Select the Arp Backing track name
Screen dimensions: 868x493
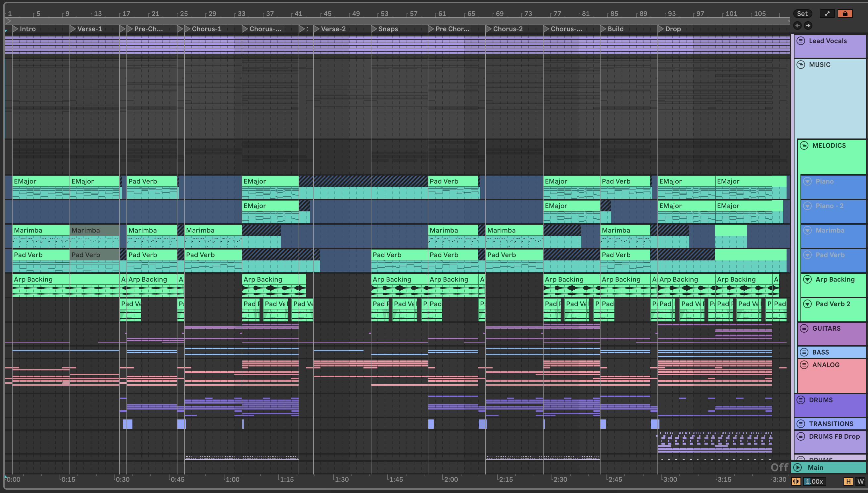click(x=835, y=279)
